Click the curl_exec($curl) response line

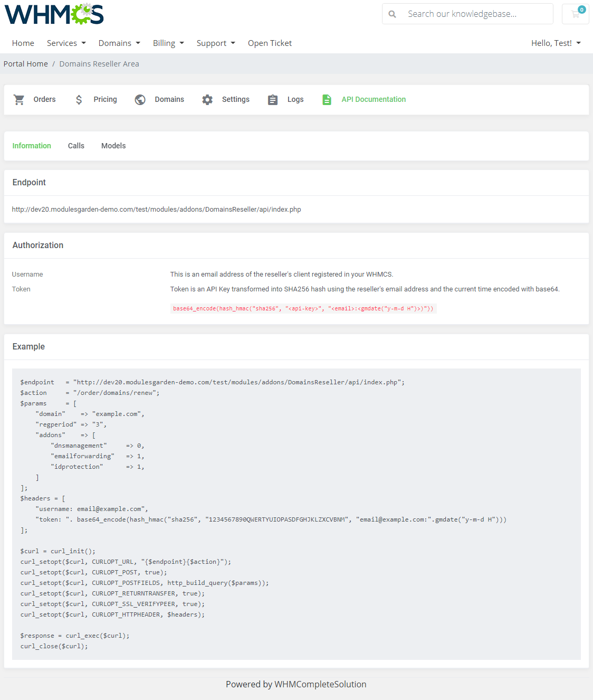click(x=75, y=636)
